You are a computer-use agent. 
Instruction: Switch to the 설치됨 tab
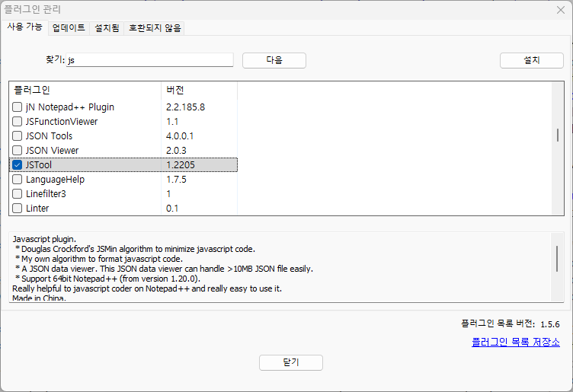(107, 28)
